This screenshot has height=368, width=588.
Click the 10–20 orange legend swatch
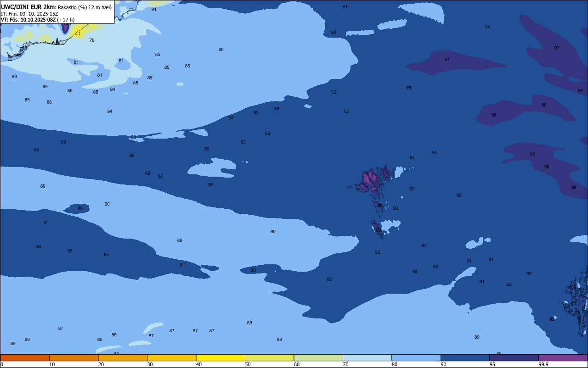(73, 357)
